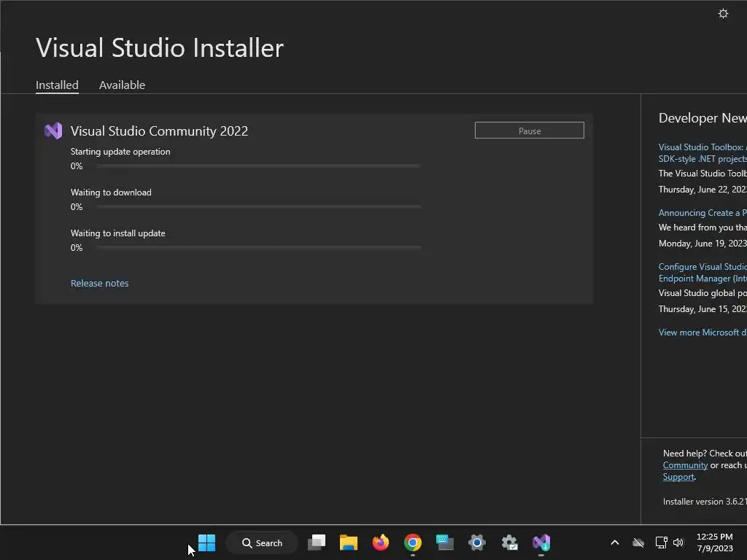Viewport: 747px width, 560px height.
Task: Click the Starting update operation status text
Action: (x=120, y=152)
